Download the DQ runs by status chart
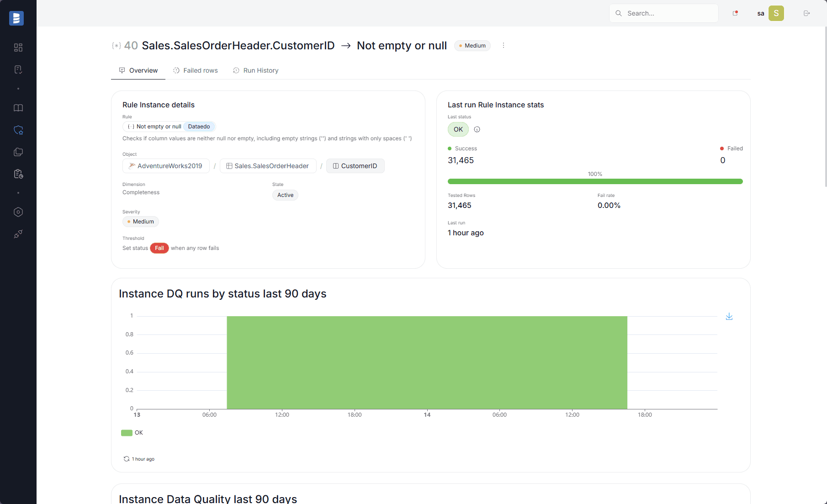The width and height of the screenshot is (827, 504). click(x=729, y=317)
